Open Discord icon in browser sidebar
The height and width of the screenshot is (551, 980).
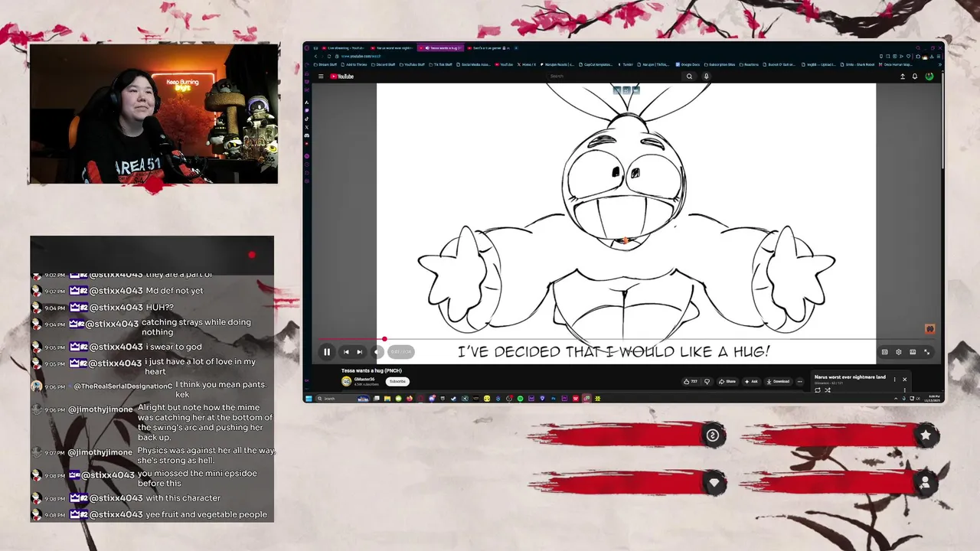click(307, 135)
